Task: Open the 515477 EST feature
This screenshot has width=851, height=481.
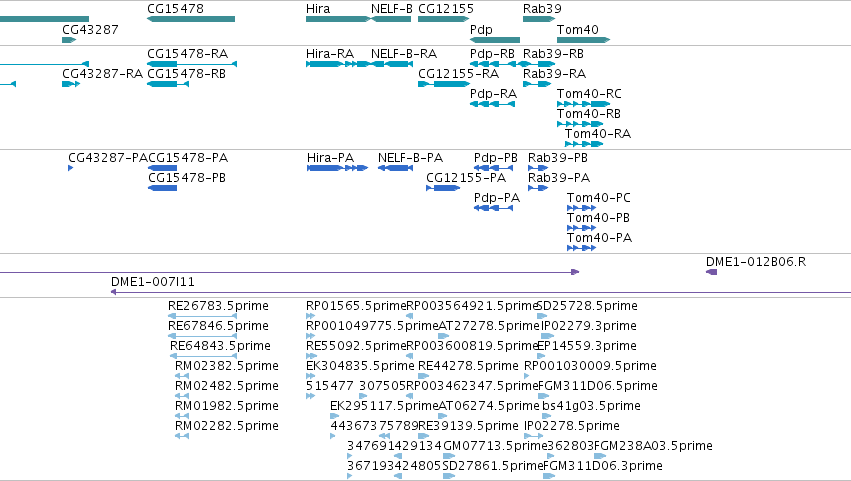Action: point(310,396)
